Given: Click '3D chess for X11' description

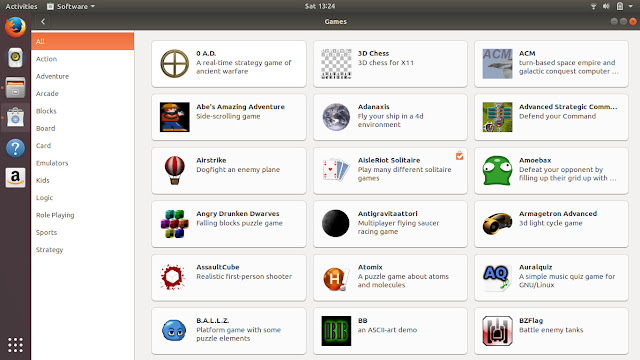Looking at the screenshot, I should (386, 62).
